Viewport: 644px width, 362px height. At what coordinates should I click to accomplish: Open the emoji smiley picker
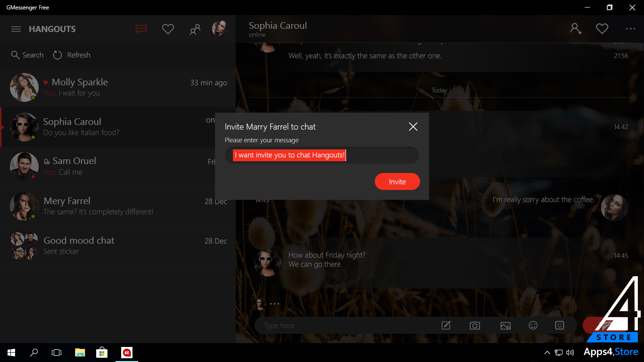click(533, 325)
